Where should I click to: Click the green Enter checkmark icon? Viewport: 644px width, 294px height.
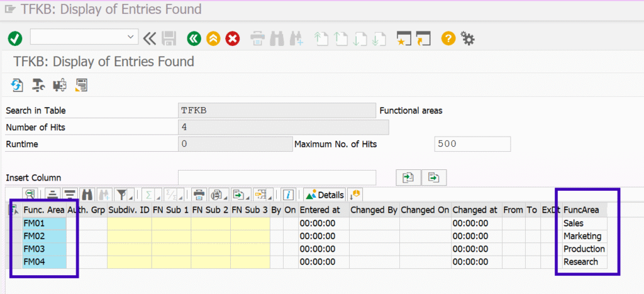pyautogui.click(x=15, y=39)
